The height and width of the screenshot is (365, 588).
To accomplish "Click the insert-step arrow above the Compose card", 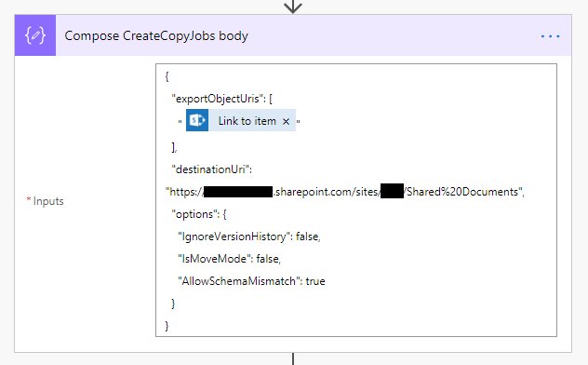I will 293,7.
